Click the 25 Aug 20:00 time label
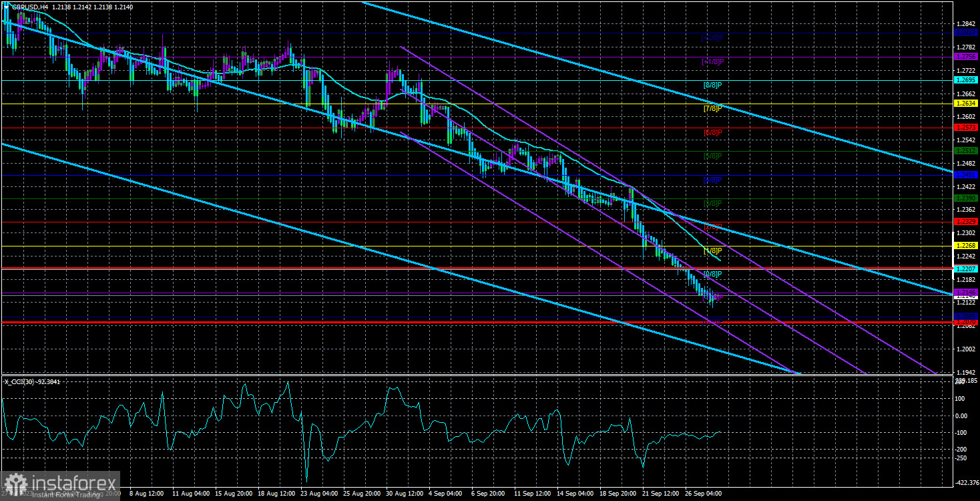Image resolution: width=980 pixels, height=501 pixels. point(362,494)
